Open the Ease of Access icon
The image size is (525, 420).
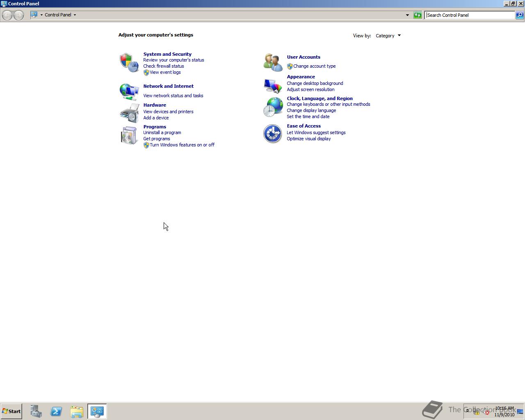point(273,134)
